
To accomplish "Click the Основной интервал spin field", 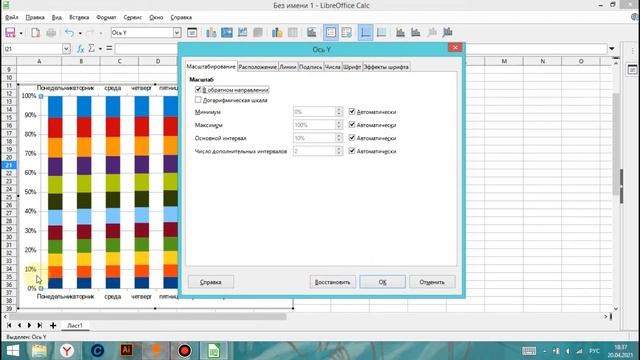I will [318, 138].
